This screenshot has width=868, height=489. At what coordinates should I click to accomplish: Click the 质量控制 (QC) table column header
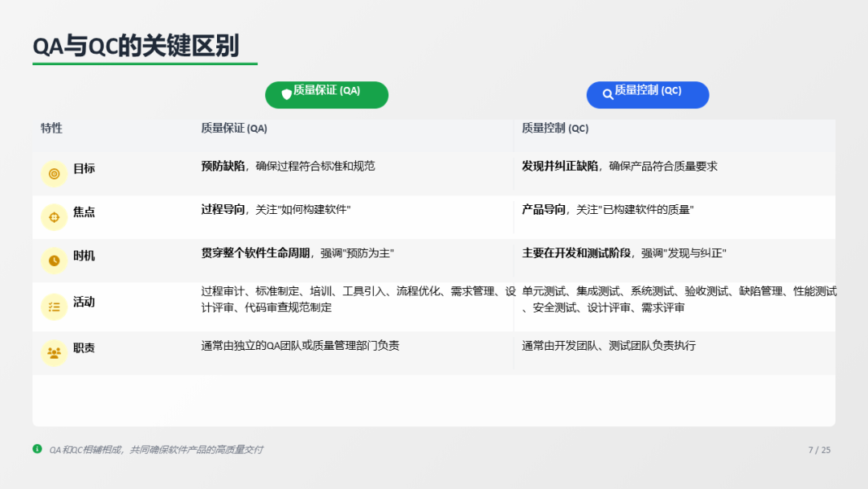555,129
